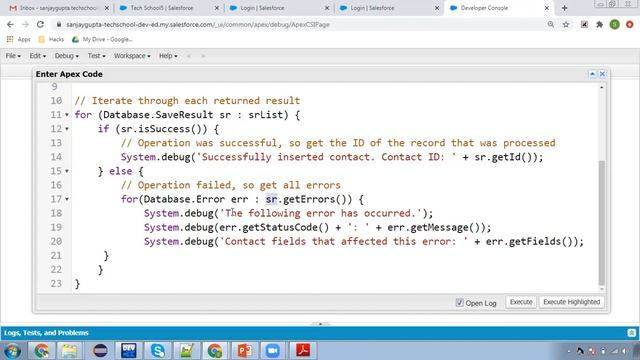
Task: Expand the Logs, Tests, and Problems panel icon
Action: click(x=631, y=333)
